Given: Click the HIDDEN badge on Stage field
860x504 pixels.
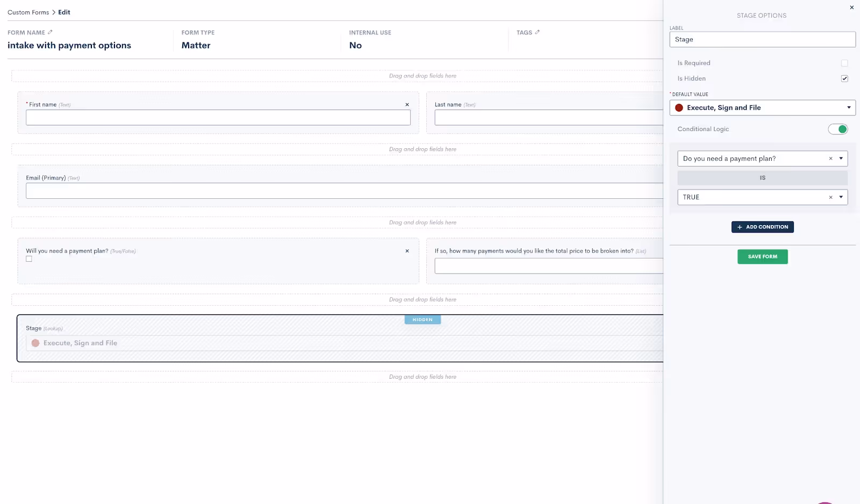Looking at the screenshot, I should tap(422, 320).
